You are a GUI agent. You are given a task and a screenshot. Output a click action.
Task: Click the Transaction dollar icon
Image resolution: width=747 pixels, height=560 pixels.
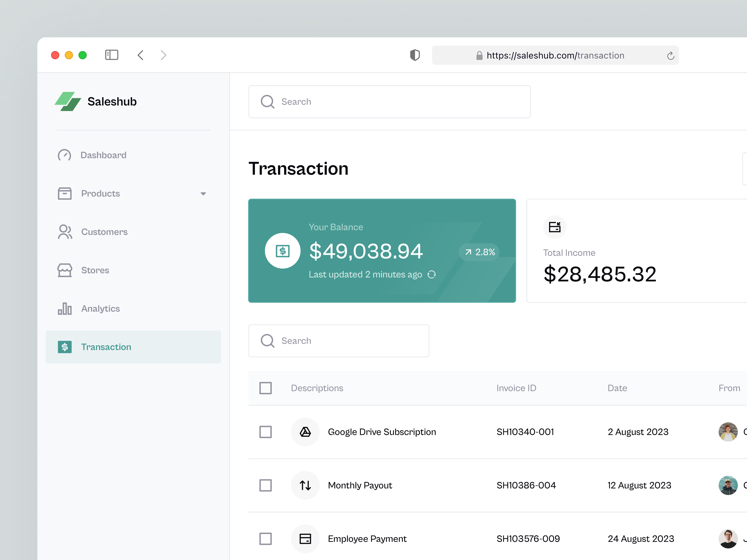pyautogui.click(x=64, y=347)
